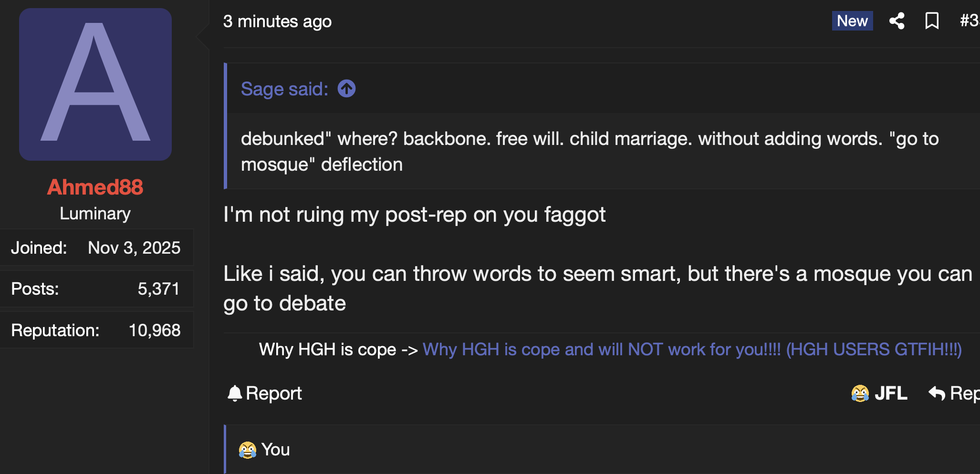Click the Report button text
The height and width of the screenshot is (474, 980).
tap(274, 393)
